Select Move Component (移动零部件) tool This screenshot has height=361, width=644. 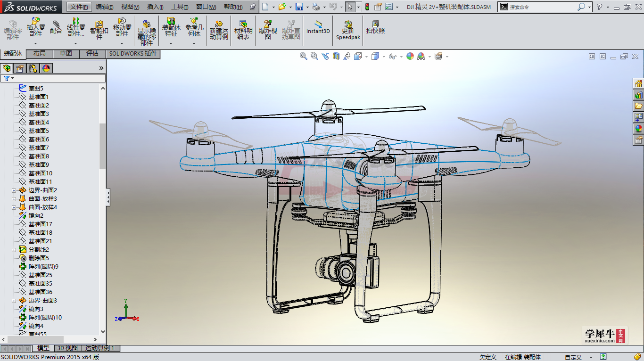coord(122,27)
